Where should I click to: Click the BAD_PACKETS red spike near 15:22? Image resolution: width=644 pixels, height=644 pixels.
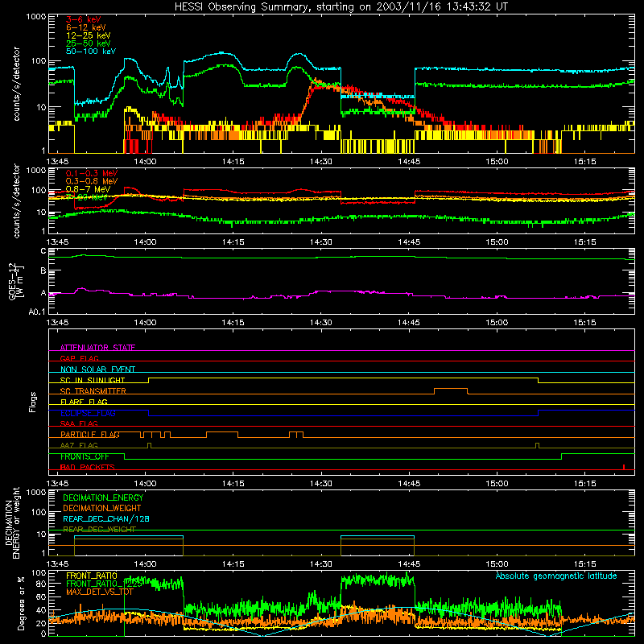click(624, 467)
